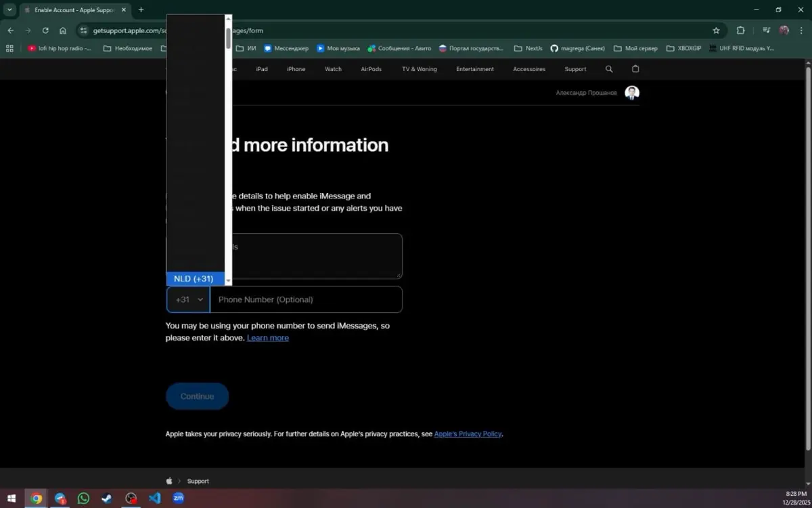Open ИИ bookmarks folder
The image size is (812, 508).
coord(246,48)
